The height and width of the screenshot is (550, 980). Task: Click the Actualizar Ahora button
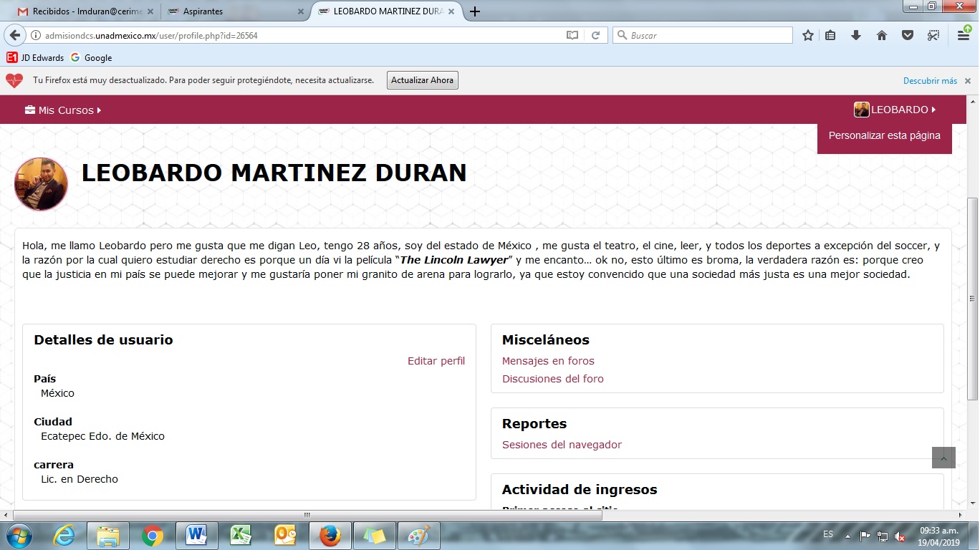(x=422, y=80)
